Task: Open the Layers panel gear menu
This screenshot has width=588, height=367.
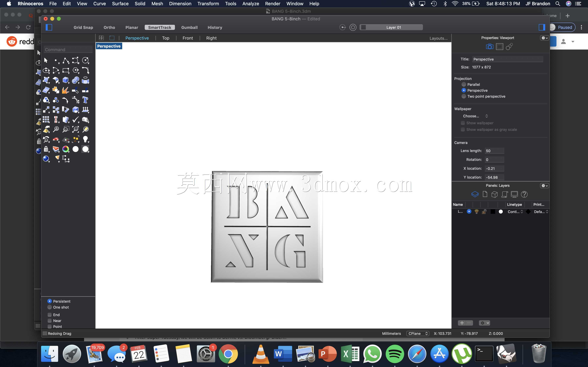Action: [544, 186]
